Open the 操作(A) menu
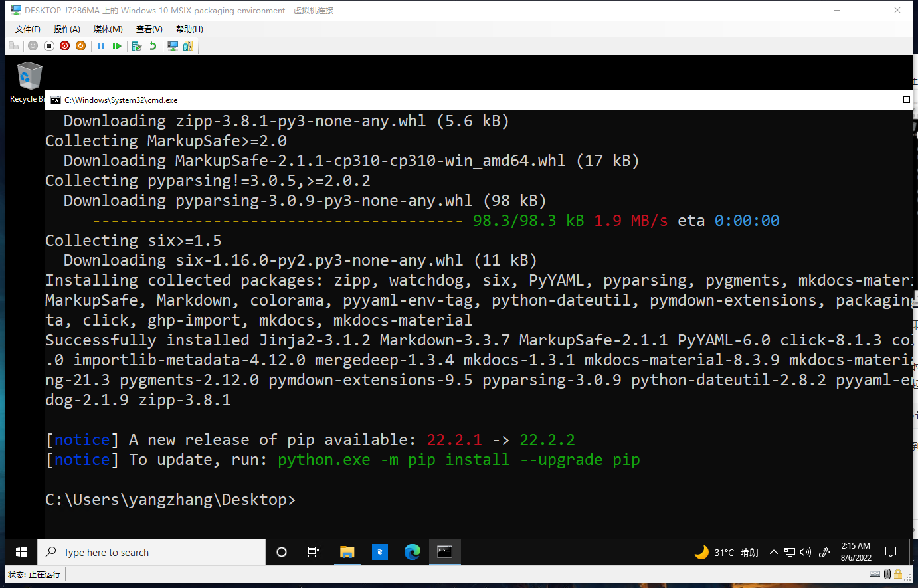Viewport: 918px width, 588px height. 66,29
